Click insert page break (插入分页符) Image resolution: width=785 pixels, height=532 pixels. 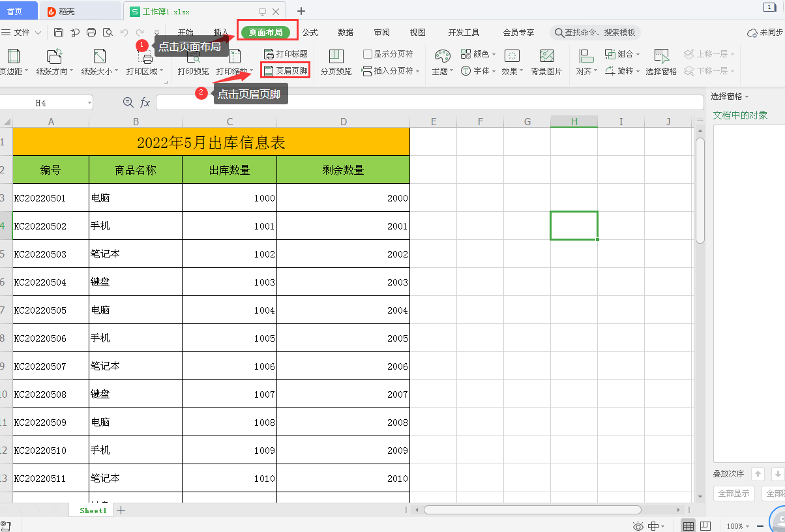click(391, 70)
